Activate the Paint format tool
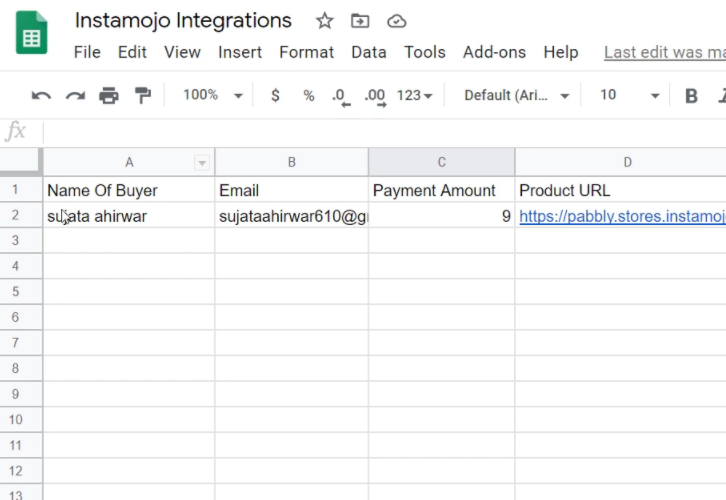726x500 pixels. pyautogui.click(x=143, y=96)
